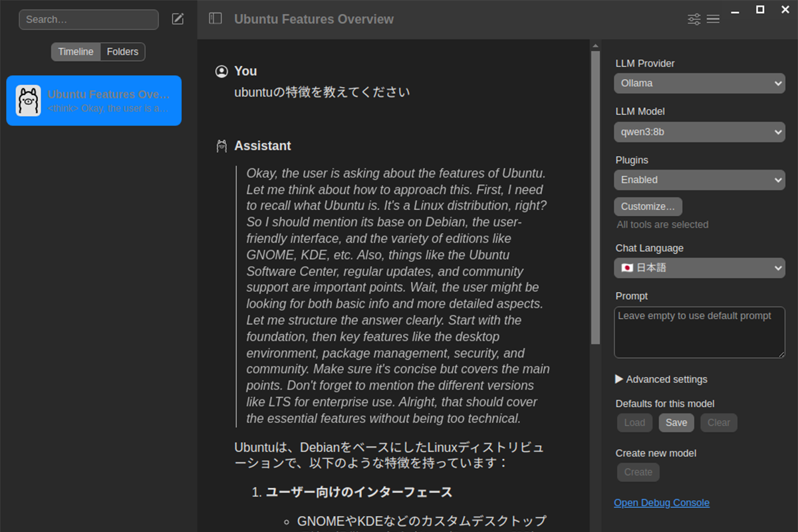Click the chat vertical scrollbar
The image size is (798, 532).
click(595, 199)
